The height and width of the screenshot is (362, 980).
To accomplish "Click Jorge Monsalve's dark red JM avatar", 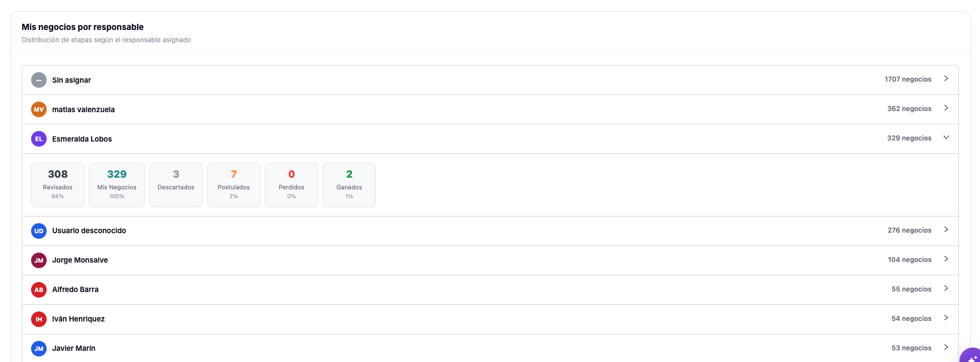I will 39,260.
